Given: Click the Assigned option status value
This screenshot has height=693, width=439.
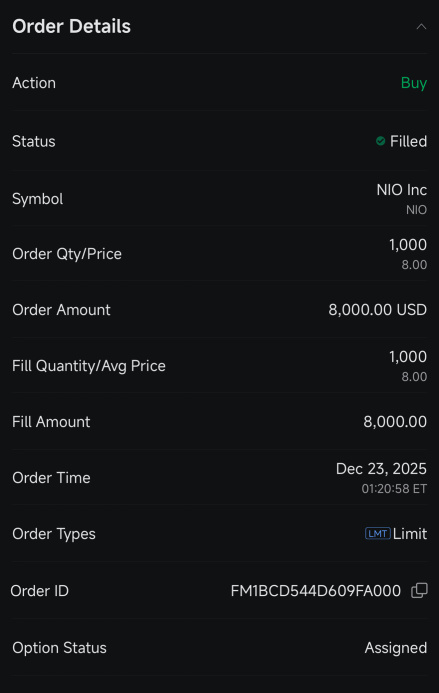Looking at the screenshot, I should (396, 647).
